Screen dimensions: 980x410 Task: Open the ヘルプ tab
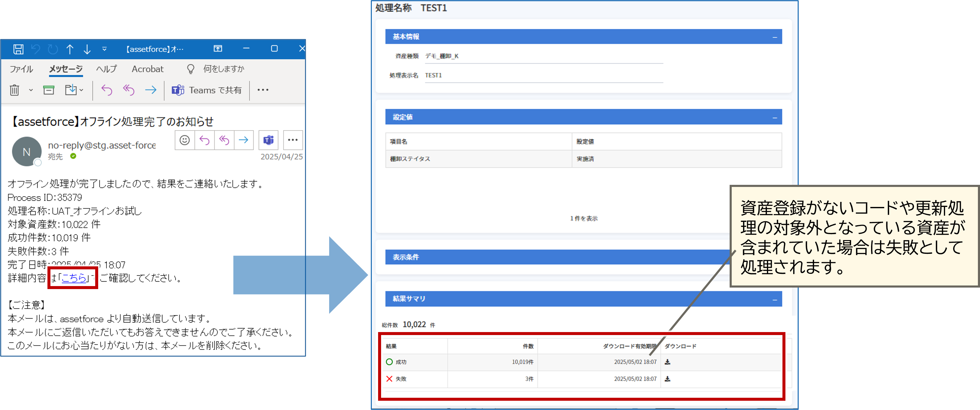pyautogui.click(x=107, y=69)
